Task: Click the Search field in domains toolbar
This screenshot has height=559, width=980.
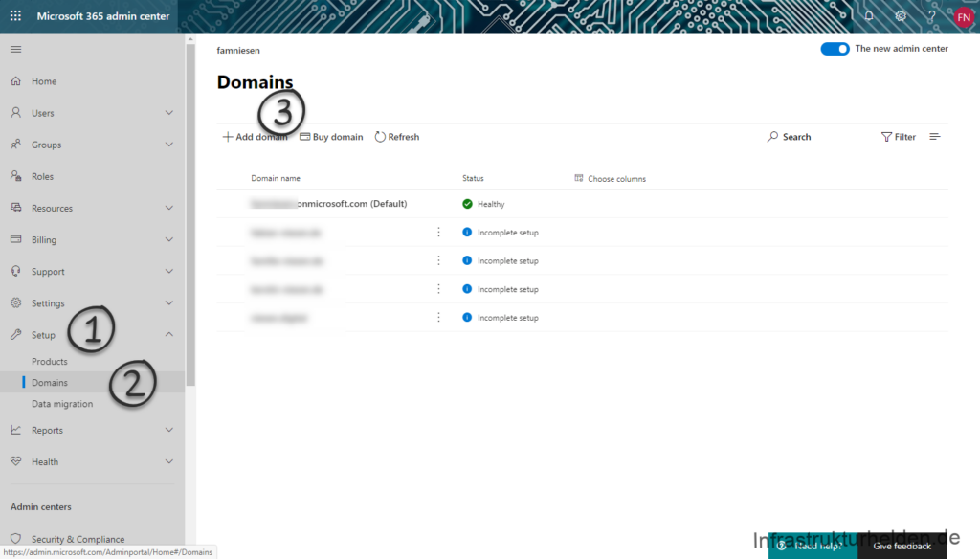Action: (790, 137)
